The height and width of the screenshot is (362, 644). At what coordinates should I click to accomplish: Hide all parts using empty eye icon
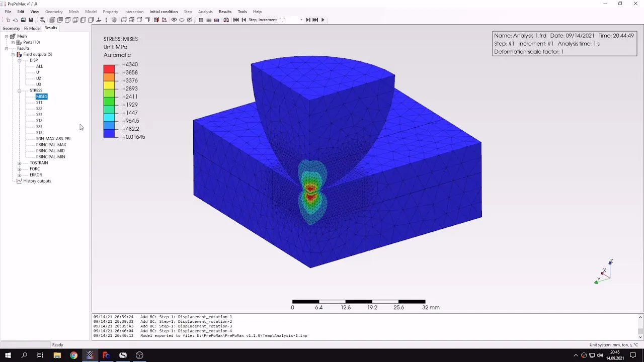(182, 20)
